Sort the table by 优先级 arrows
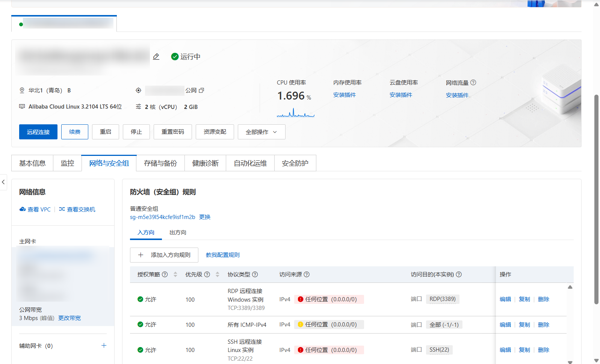The height and width of the screenshot is (364, 600). (217, 275)
